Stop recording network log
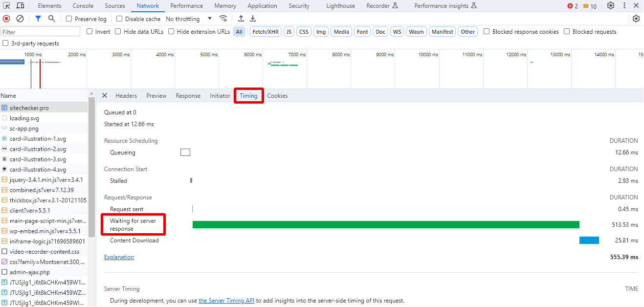Screen dimensions: 644x307 (6, 19)
